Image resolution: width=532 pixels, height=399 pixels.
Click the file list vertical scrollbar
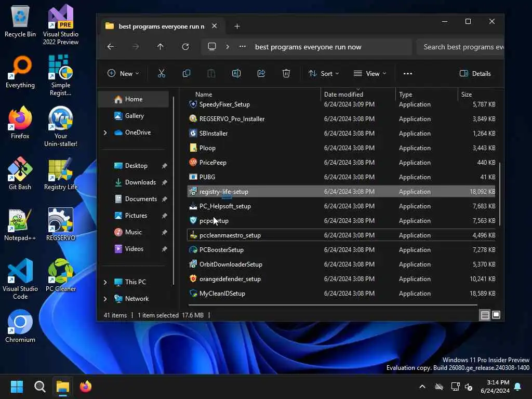coord(500,194)
